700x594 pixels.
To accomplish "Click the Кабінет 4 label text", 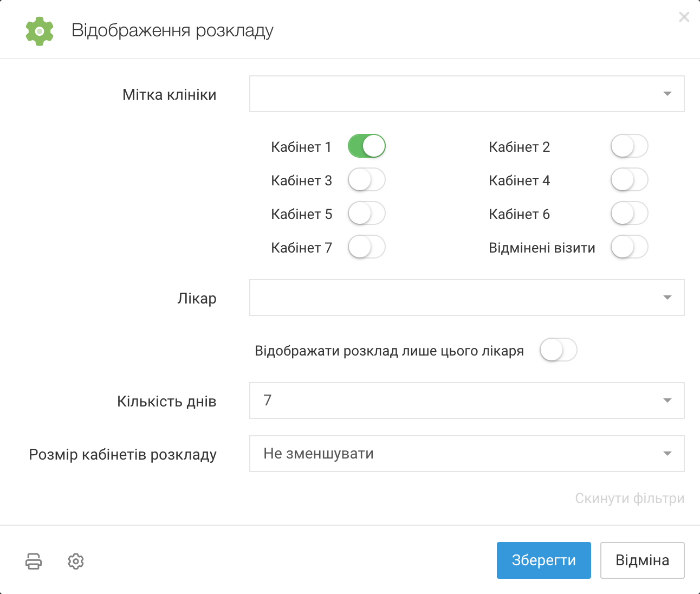I will (519, 180).
